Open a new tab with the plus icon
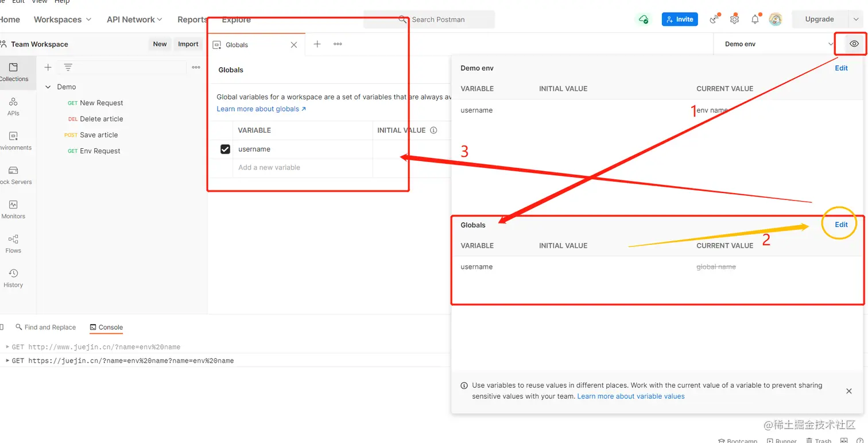This screenshot has width=868, height=443. pos(317,44)
